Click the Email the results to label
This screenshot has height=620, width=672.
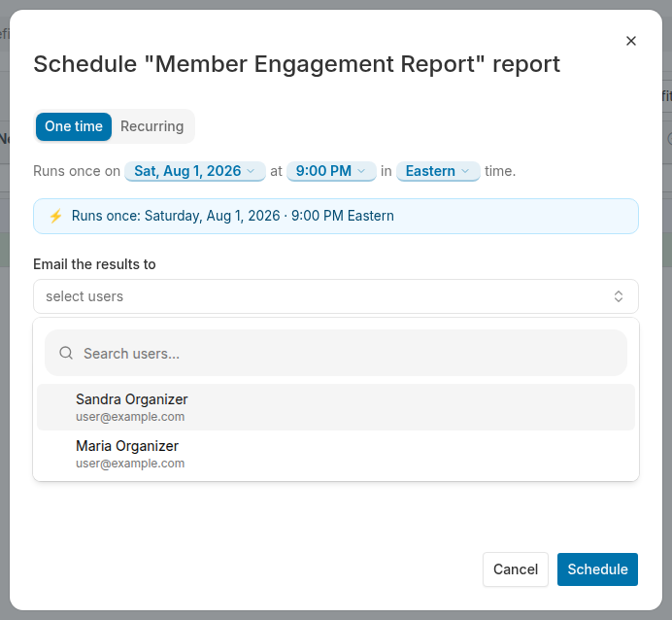(x=94, y=264)
